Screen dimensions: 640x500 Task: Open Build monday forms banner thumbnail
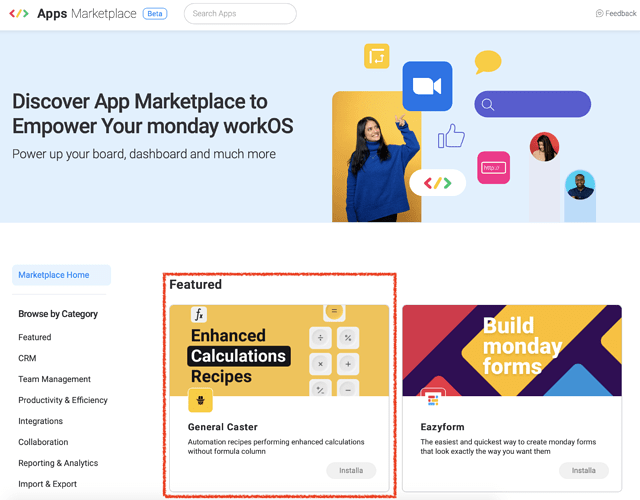tap(512, 350)
